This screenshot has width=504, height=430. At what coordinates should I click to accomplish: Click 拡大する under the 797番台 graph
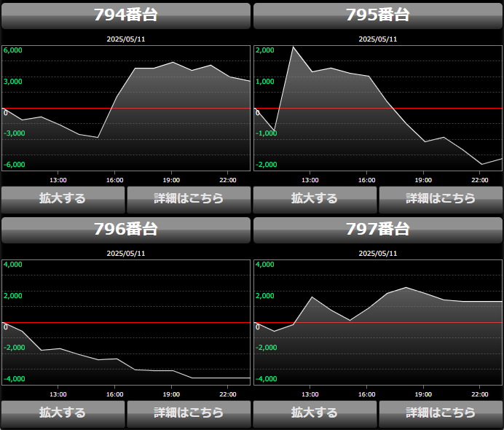[x=315, y=414]
